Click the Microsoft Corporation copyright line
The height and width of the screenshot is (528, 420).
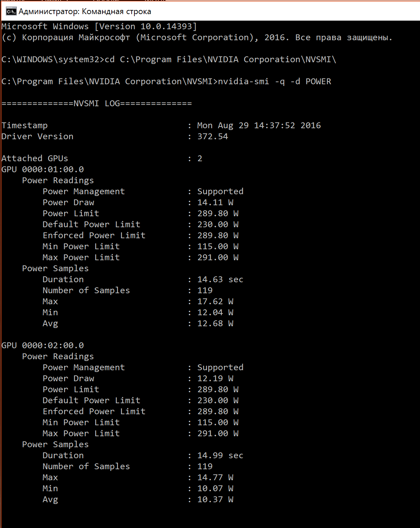pyautogui.click(x=197, y=37)
